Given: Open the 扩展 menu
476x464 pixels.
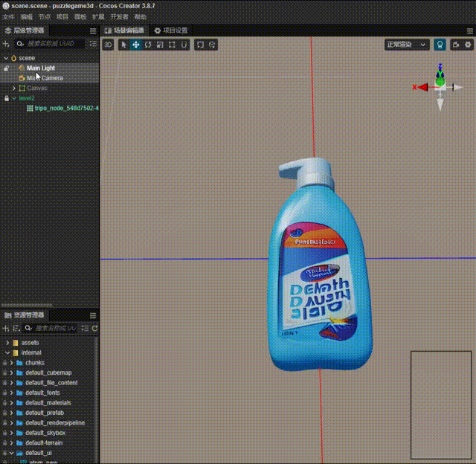Looking at the screenshot, I should click(x=98, y=16).
